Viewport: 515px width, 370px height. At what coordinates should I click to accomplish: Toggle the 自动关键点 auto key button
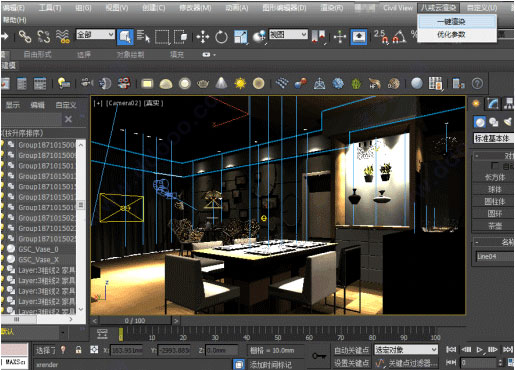[351, 350]
